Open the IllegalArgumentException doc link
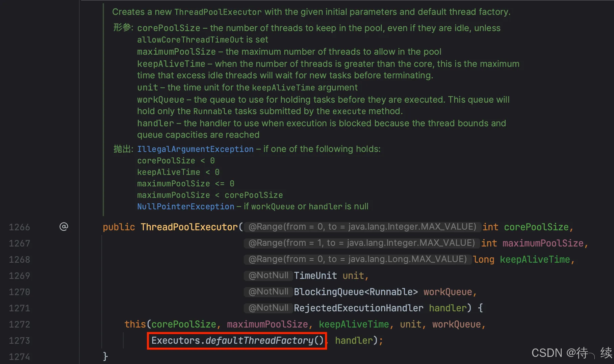This screenshot has height=364, width=614. click(x=195, y=149)
